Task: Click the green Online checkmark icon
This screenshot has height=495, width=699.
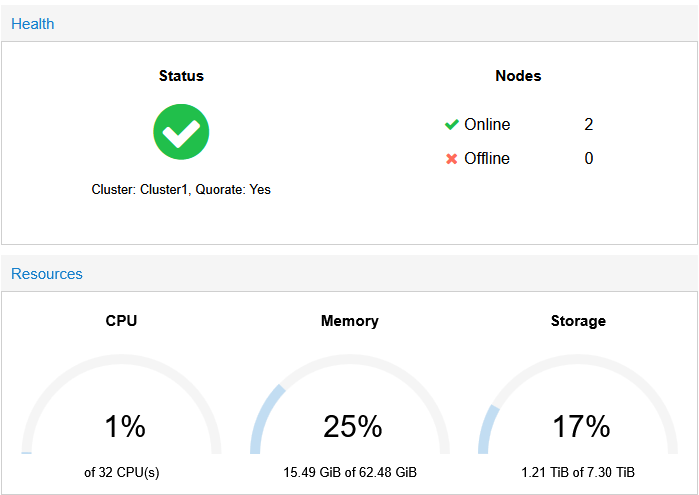Action: (451, 125)
